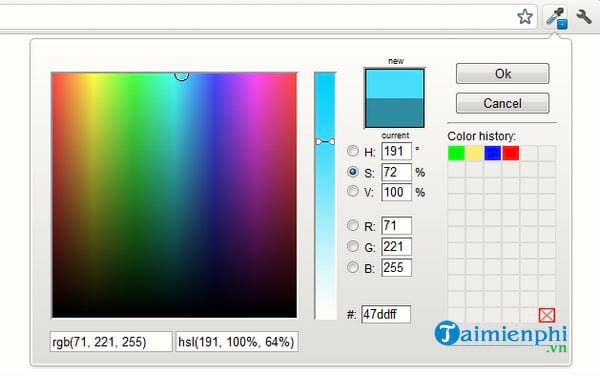Pick the green swatch in color history
600x375 pixels.
(x=456, y=153)
